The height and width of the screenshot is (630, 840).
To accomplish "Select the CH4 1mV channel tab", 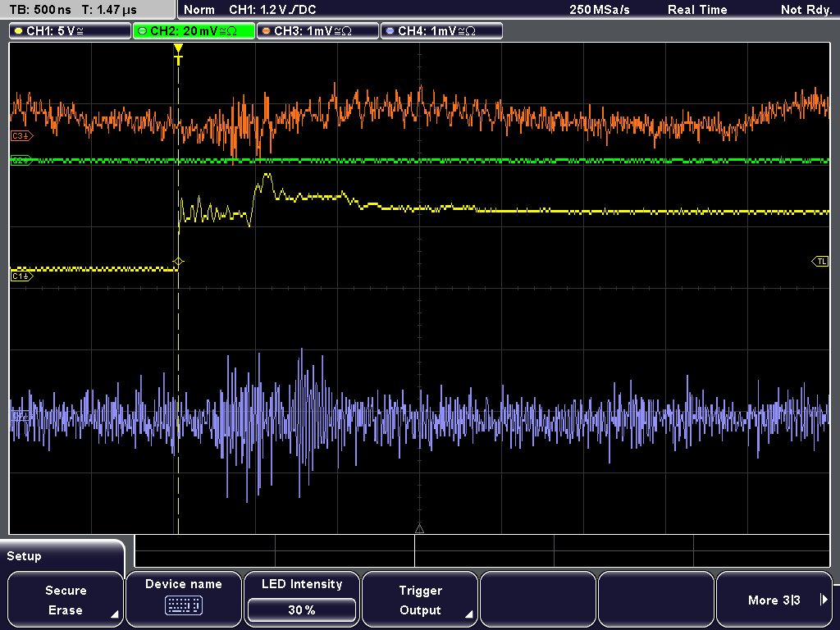I will (x=441, y=31).
